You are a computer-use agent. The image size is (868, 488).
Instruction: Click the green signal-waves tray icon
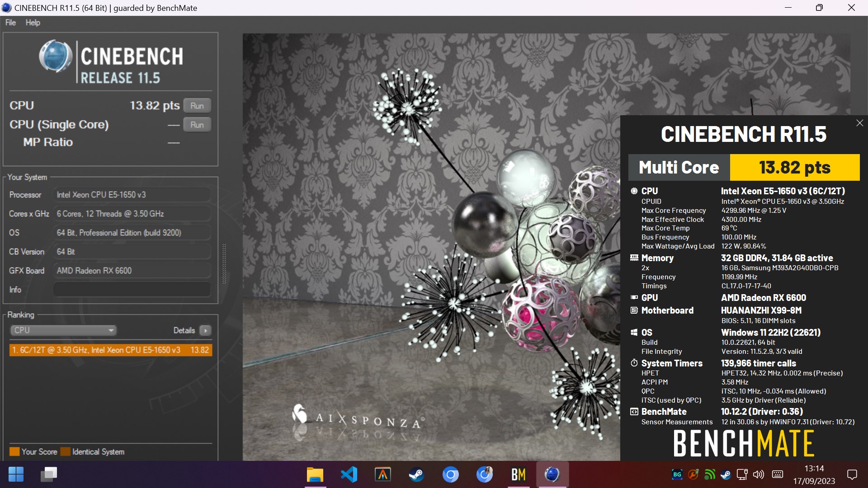(x=710, y=474)
